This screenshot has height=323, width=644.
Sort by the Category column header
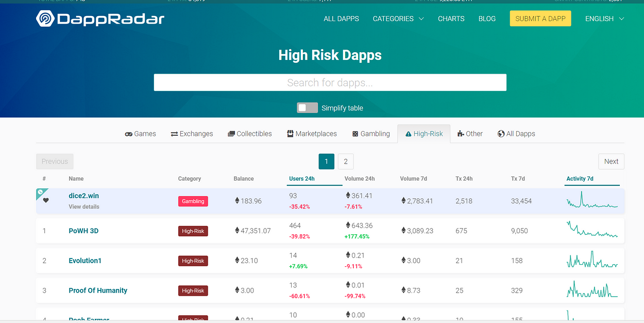point(190,179)
